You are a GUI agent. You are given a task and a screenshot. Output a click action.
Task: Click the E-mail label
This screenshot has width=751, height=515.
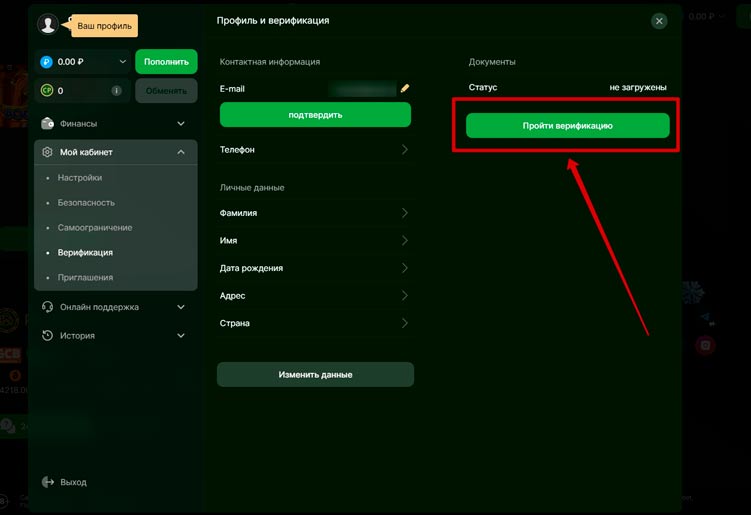(x=232, y=89)
